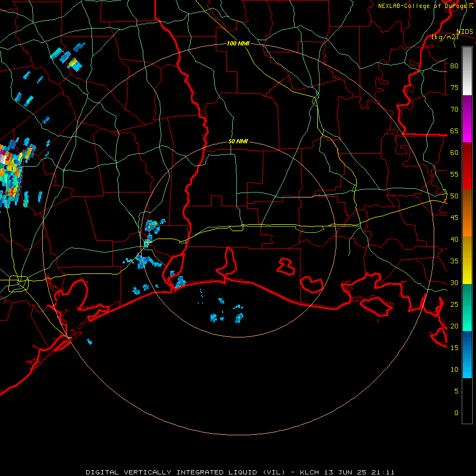Pick the red band of the legend

pyautogui.click(x=467, y=166)
